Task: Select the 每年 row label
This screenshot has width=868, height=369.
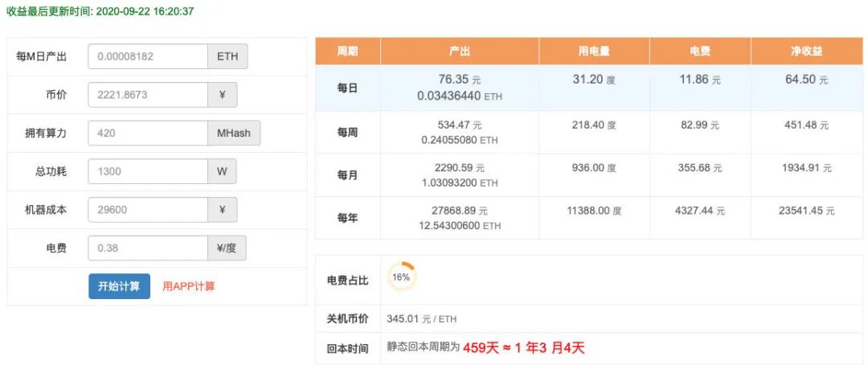Action: click(347, 217)
